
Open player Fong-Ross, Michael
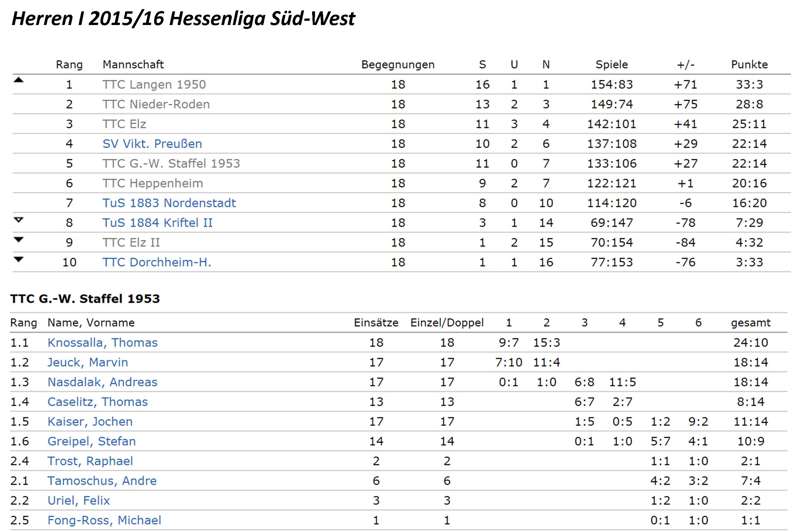104,520
